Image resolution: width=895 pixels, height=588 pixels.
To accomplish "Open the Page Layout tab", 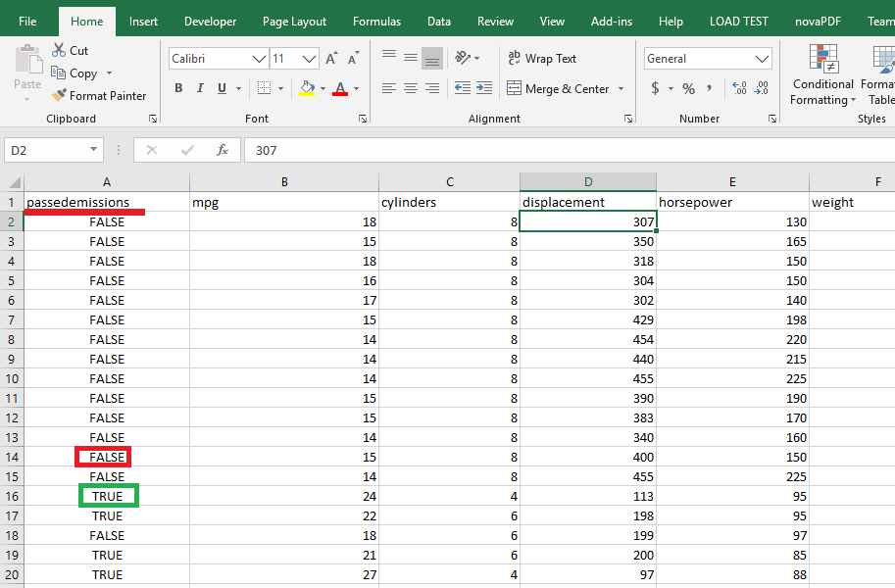I will coord(294,22).
